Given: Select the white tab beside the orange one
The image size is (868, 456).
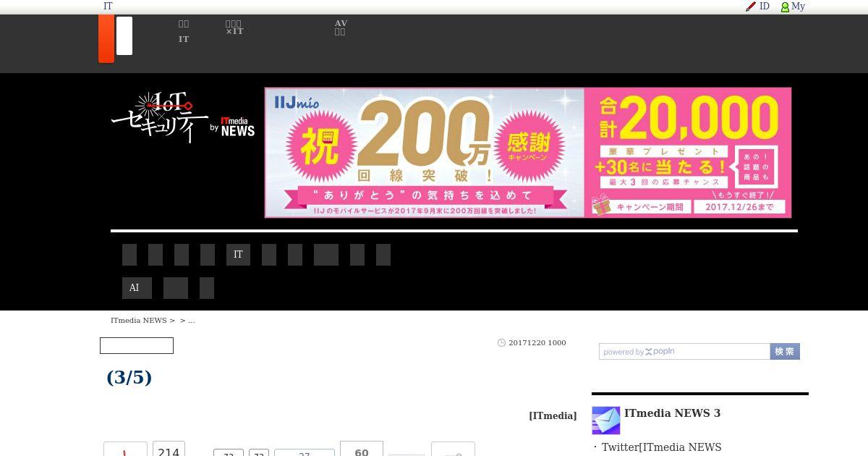Looking at the screenshot, I should 124,35.
